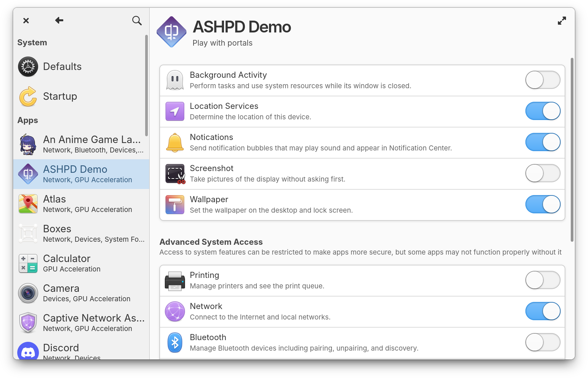Click the ASHPD Demo header diamond icon
Screen dimensions: 588x378
coord(172,32)
